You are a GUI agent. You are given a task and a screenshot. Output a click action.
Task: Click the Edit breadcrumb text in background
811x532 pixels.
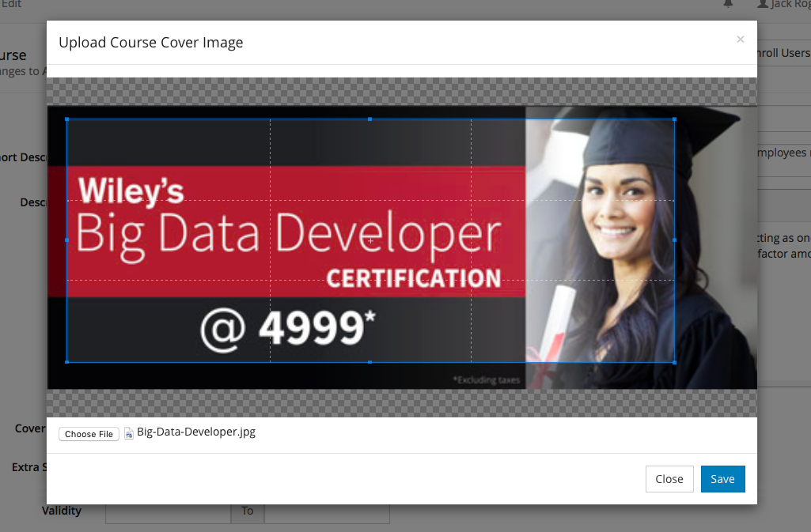pyautogui.click(x=11, y=4)
